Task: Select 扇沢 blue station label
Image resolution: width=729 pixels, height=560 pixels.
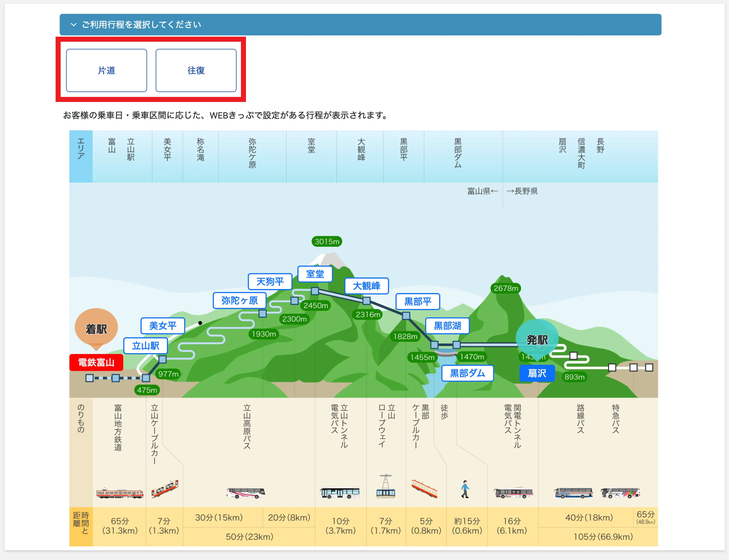Action: point(537,373)
